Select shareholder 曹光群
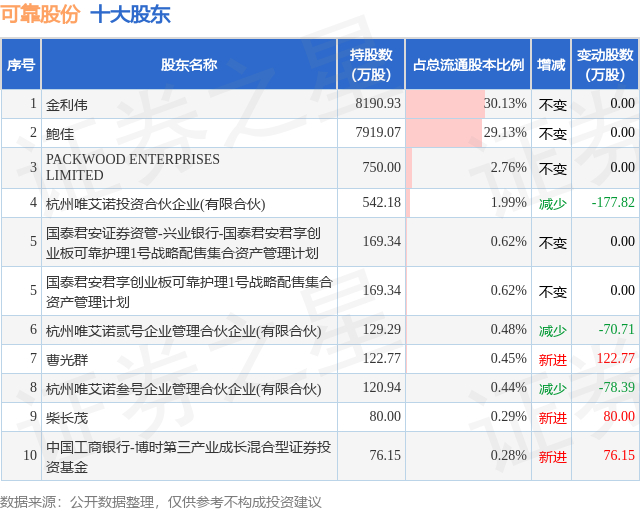 point(67,359)
